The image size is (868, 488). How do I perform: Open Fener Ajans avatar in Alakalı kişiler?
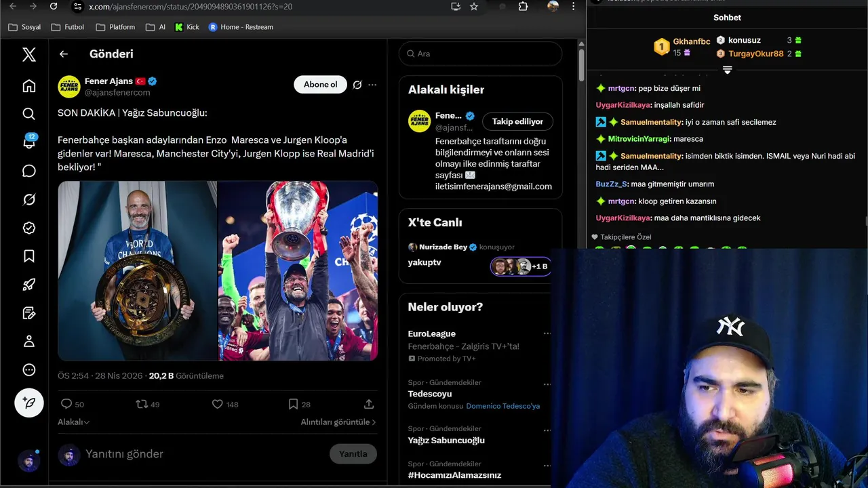pos(419,121)
